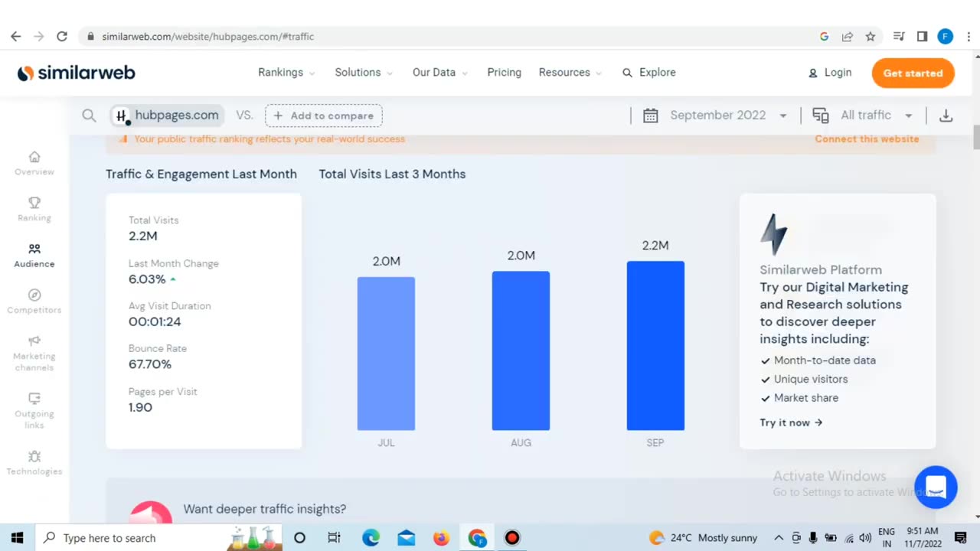Click the browser forward arrow
Viewport: 980px width, 551px height.
[38, 36]
